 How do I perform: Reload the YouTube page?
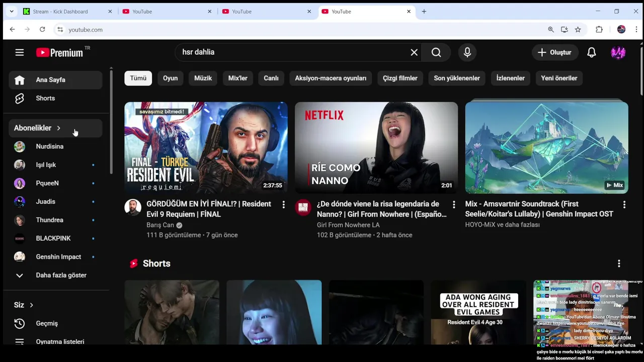(42, 30)
